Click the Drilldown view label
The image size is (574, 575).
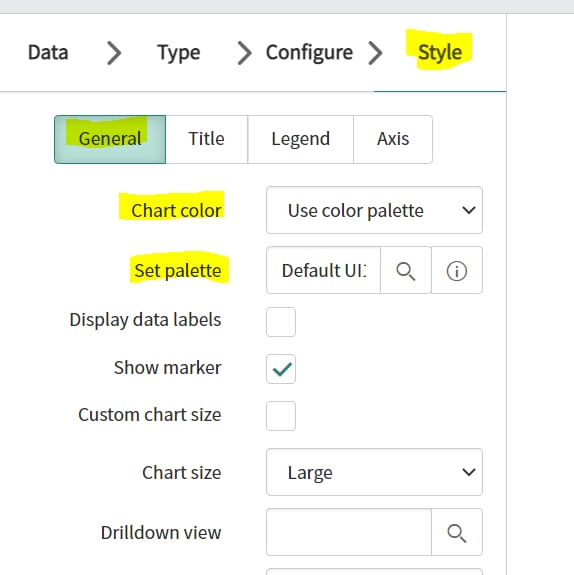pyautogui.click(x=161, y=532)
